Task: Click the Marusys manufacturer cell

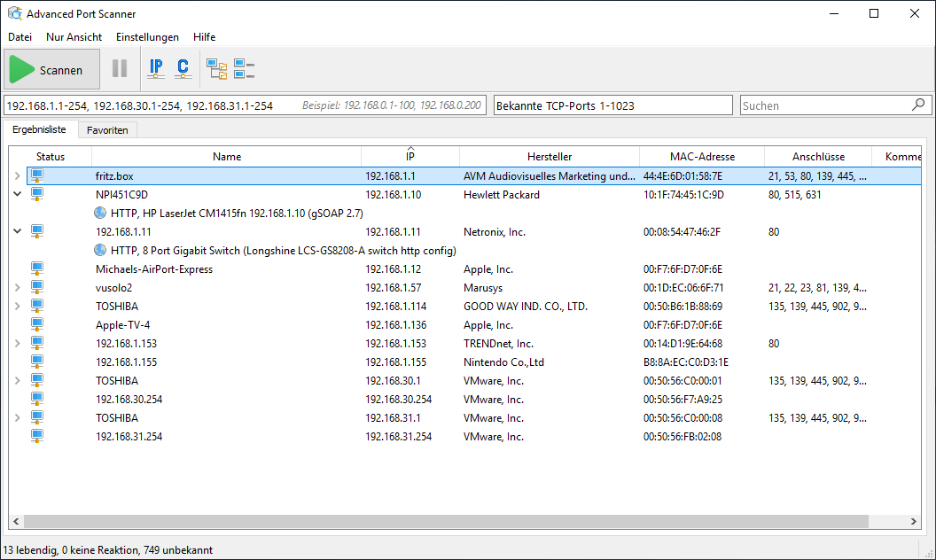Action: (483, 288)
